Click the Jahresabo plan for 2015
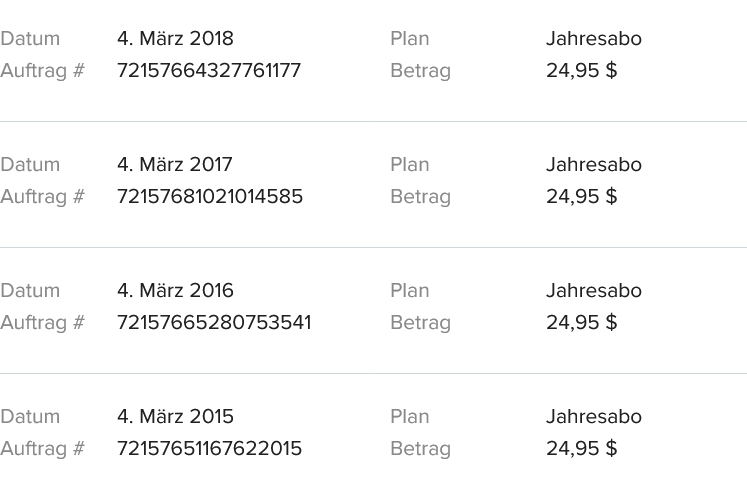 pos(594,417)
